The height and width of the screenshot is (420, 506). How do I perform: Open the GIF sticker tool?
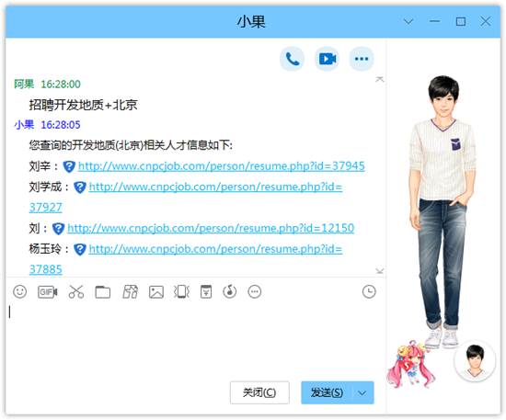48,292
